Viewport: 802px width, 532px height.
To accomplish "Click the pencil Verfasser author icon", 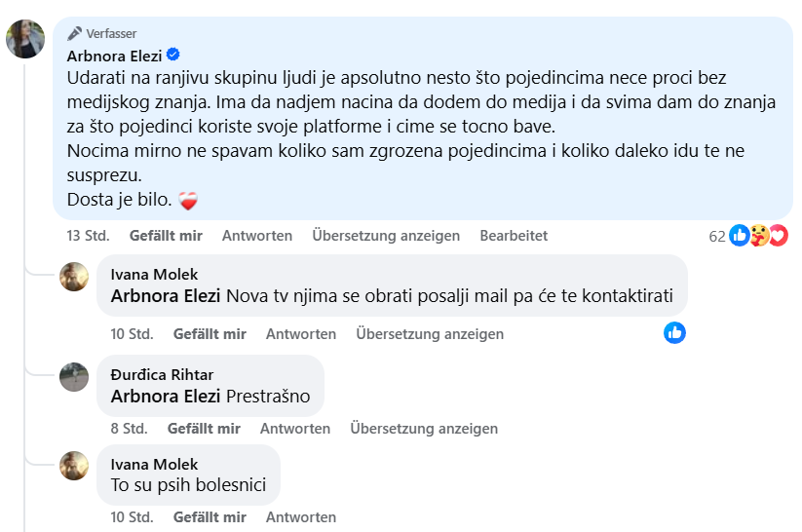I will click(x=74, y=33).
